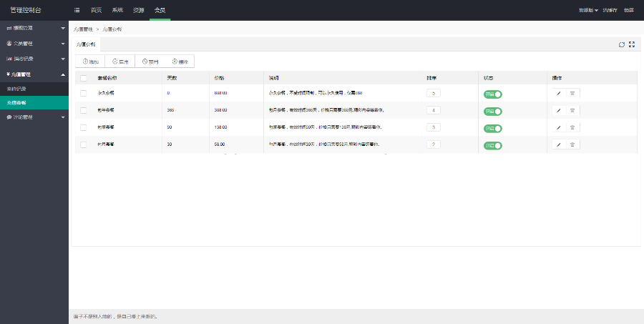Screen dimensions: 644x324
Task: Open the account dropdown in top bar
Action: pos(588,10)
